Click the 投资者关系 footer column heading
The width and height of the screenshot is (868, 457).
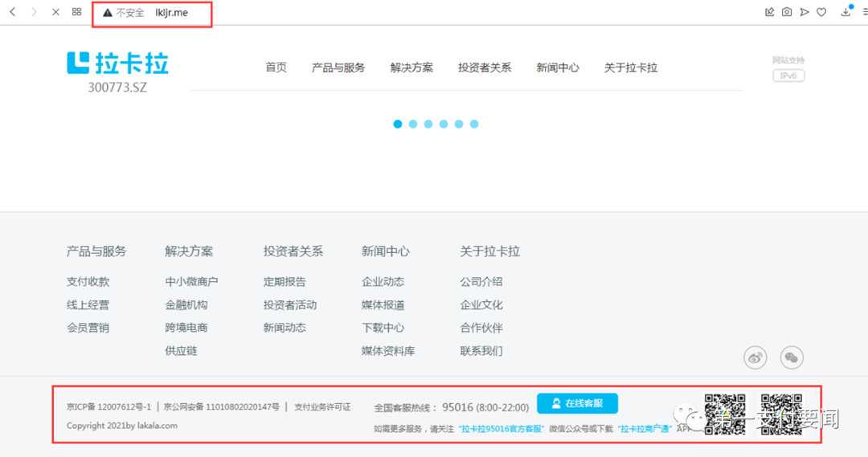point(293,251)
